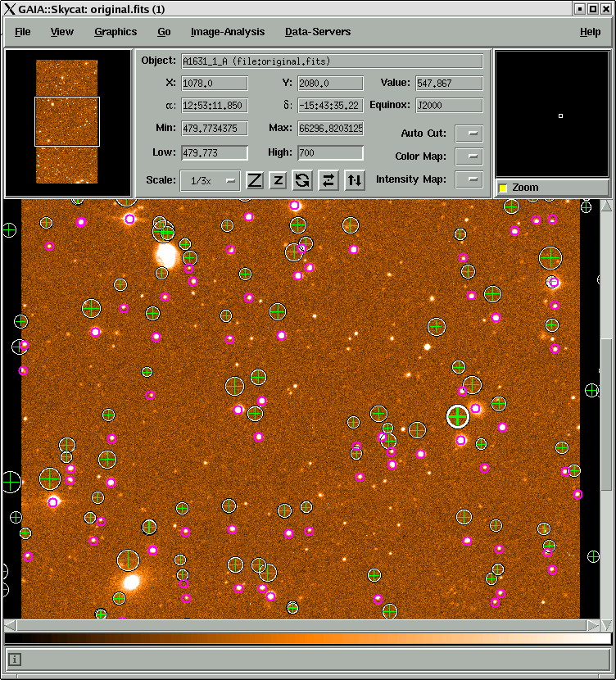
Task: Open the Image-Analysis menu
Action: pyautogui.click(x=228, y=32)
